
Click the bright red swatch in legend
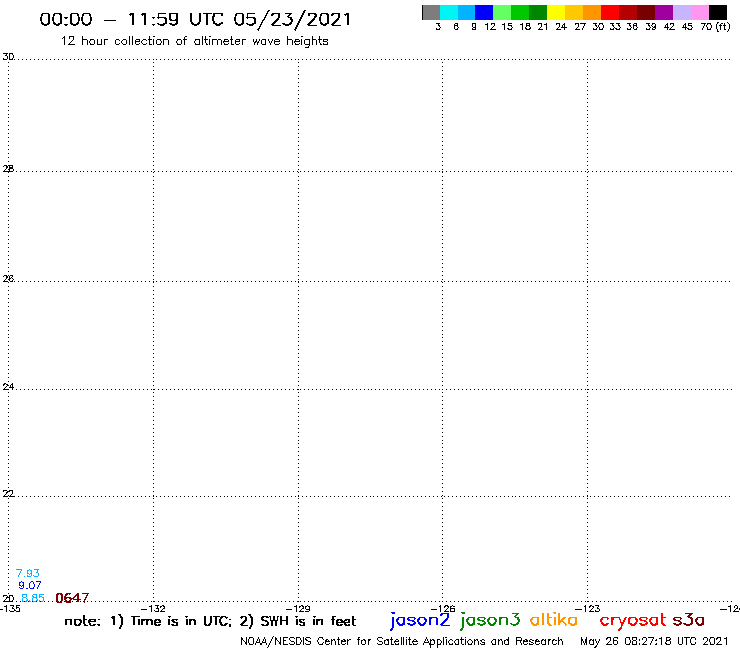point(609,12)
